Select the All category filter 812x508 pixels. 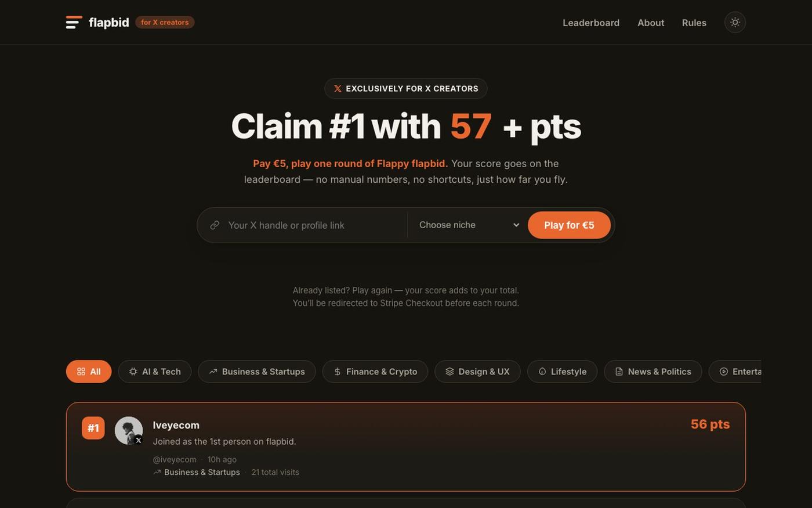tap(89, 372)
